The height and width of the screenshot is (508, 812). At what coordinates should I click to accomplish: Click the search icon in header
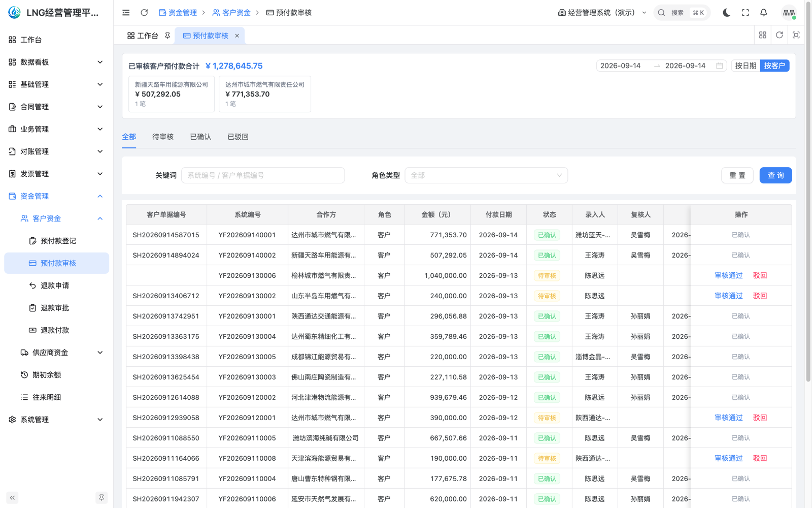pos(661,13)
